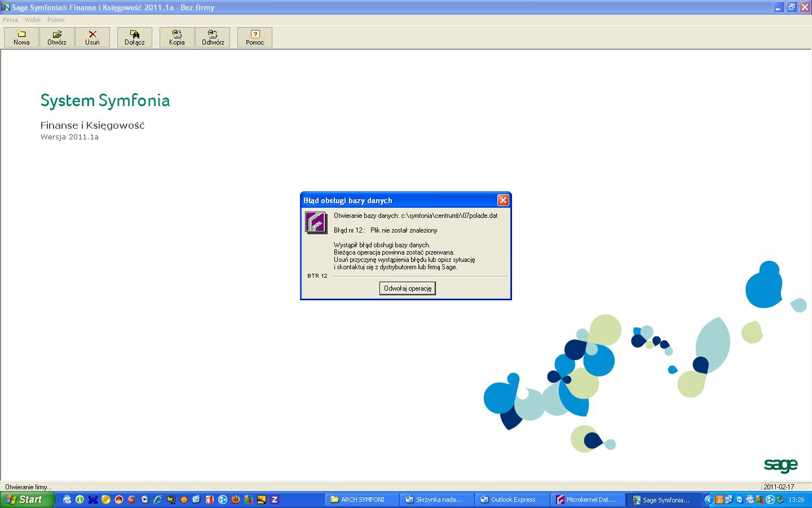The height and width of the screenshot is (508, 812).
Task: Click green info circle quick launch icon
Action: [80, 500]
